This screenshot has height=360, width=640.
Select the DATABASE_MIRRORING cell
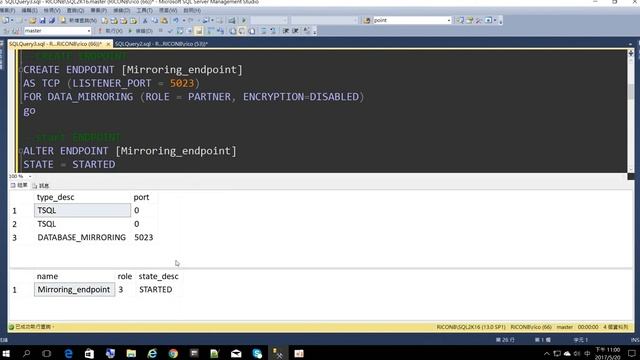tap(82, 237)
